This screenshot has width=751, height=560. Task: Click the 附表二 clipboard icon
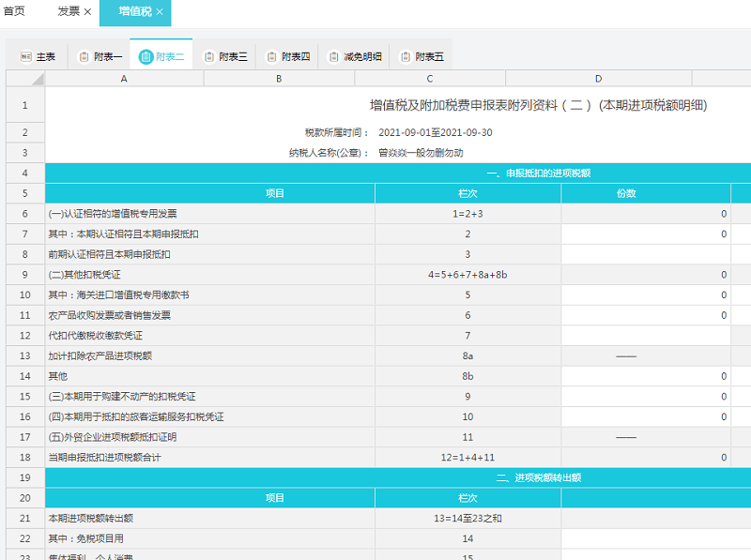pos(146,57)
